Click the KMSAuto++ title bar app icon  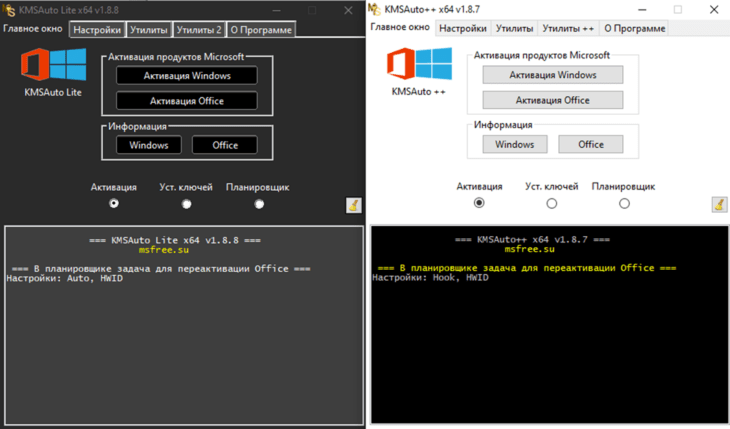[374, 9]
